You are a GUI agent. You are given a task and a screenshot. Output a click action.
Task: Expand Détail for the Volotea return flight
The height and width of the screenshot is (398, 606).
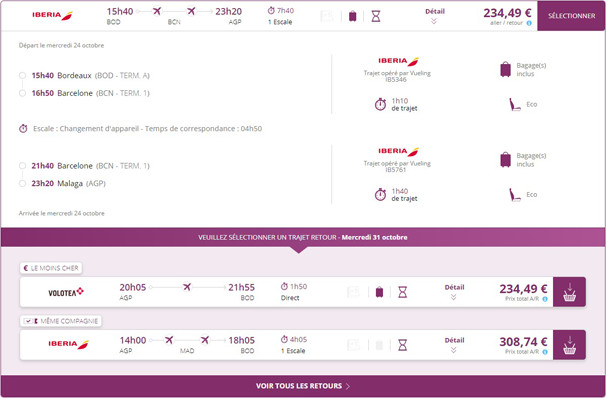[x=454, y=292]
